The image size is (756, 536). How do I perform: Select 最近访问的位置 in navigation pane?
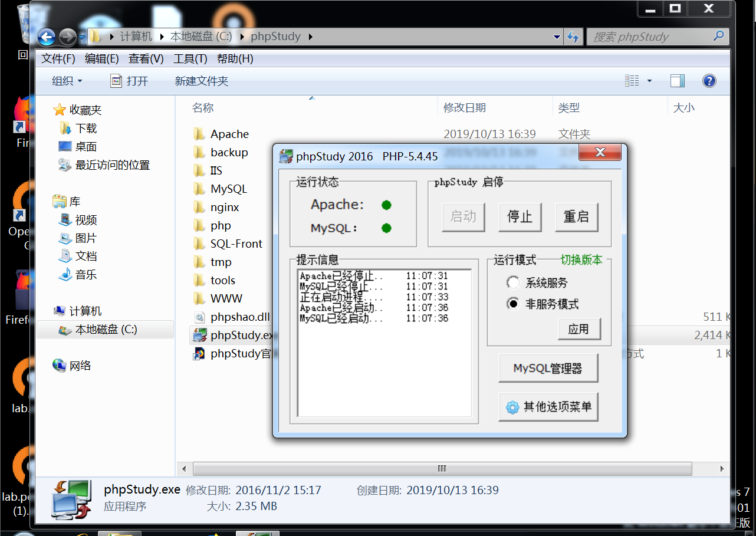(112, 165)
